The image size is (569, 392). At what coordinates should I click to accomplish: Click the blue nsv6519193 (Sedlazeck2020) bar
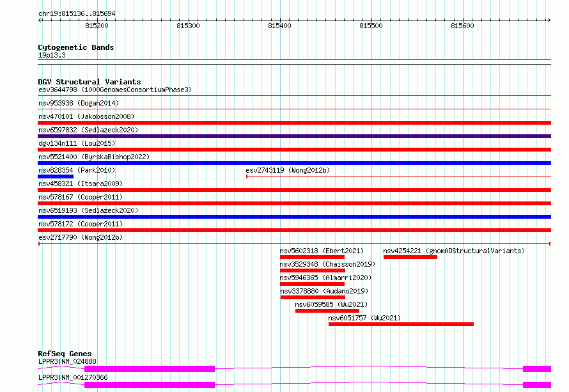tap(294, 217)
